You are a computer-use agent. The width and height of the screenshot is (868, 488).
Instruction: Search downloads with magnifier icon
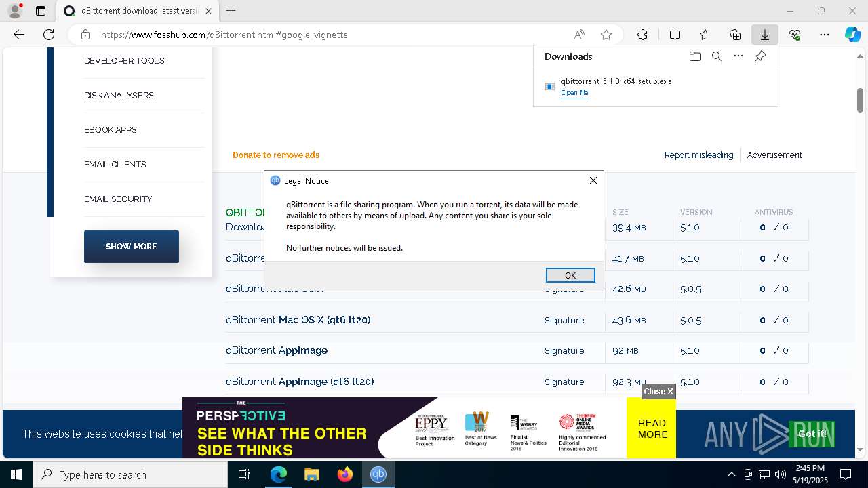pyautogui.click(x=716, y=56)
